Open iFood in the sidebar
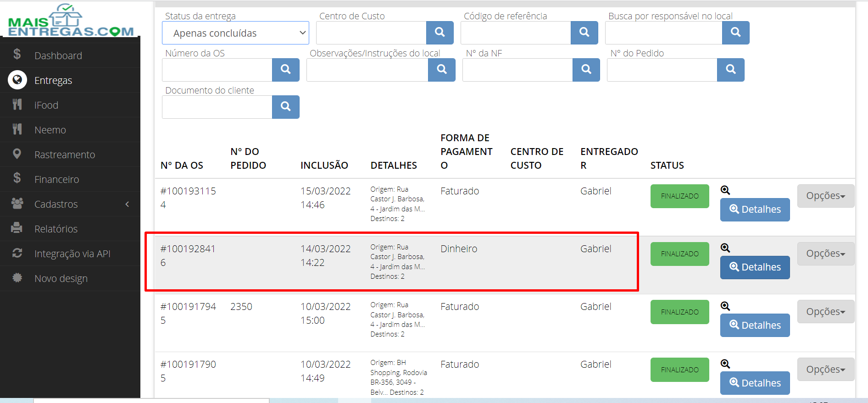Image resolution: width=868 pixels, height=403 pixels. tap(70, 105)
